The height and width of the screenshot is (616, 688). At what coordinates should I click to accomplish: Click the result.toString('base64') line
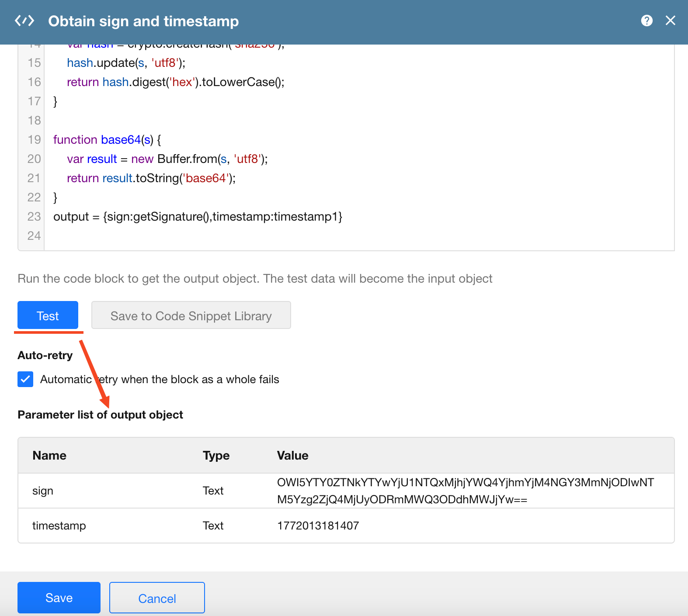[151, 178]
